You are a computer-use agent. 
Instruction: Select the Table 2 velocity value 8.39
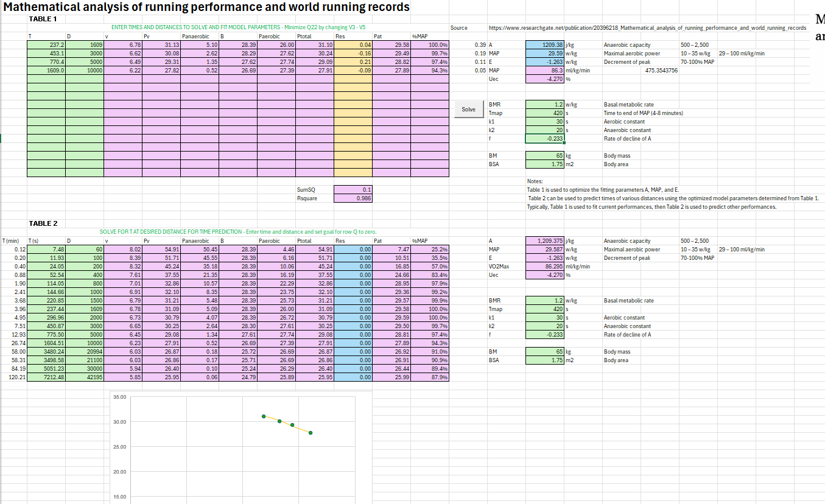tap(123, 258)
